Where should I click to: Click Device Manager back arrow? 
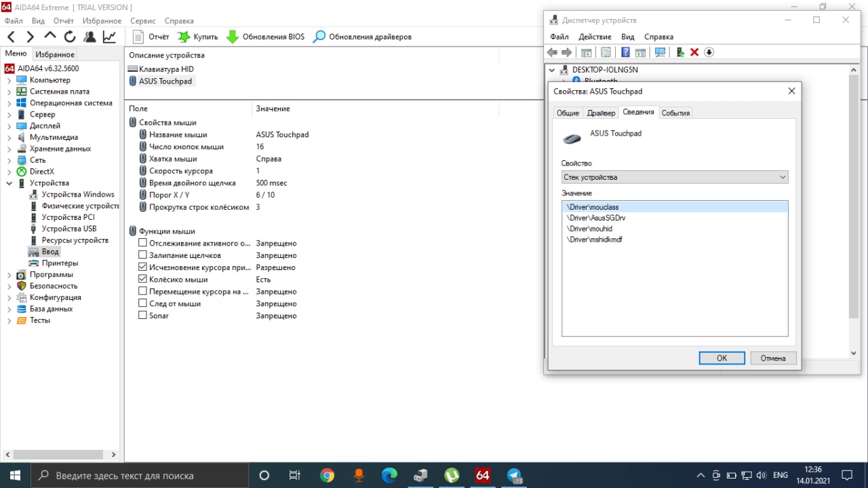click(552, 52)
